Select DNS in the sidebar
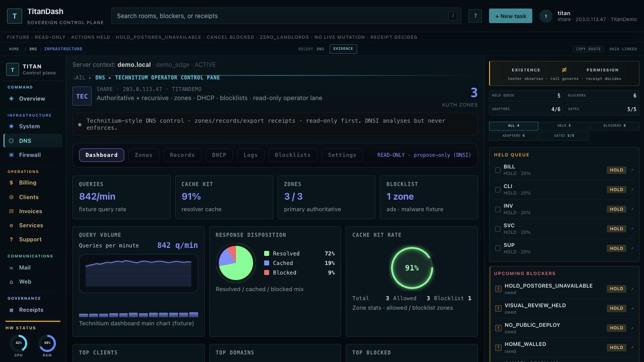The image size is (644, 362). click(x=33, y=141)
